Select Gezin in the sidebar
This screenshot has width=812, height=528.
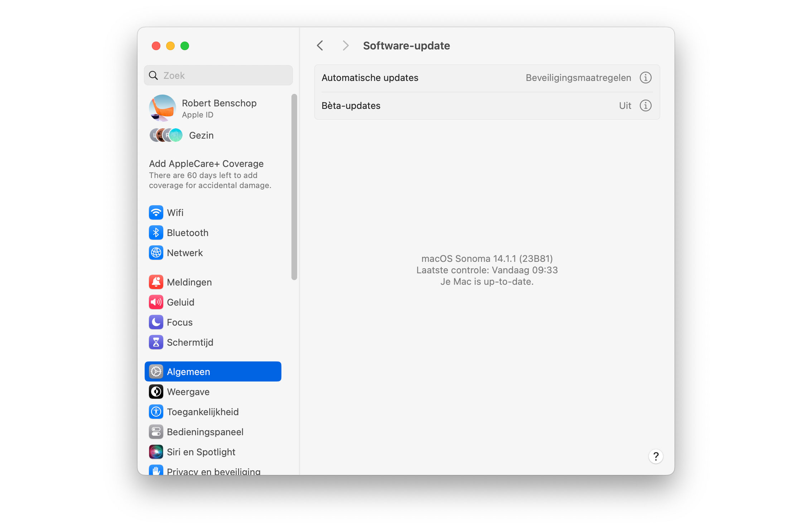click(x=201, y=135)
